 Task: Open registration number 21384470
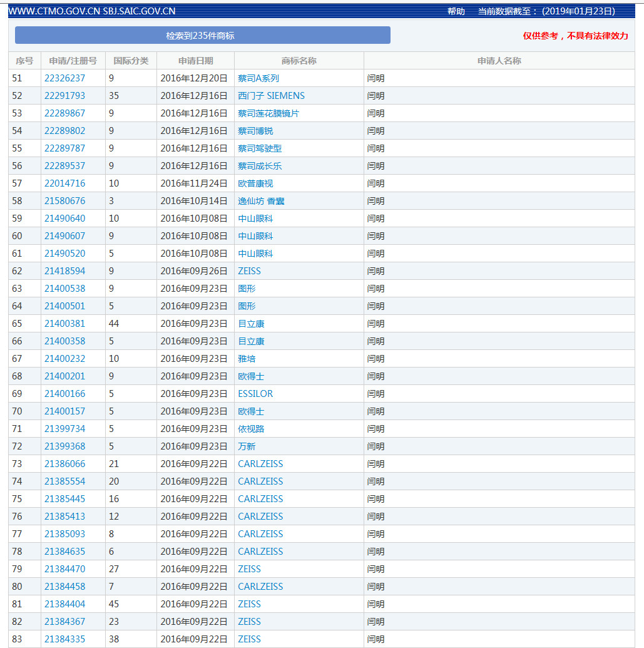65,569
